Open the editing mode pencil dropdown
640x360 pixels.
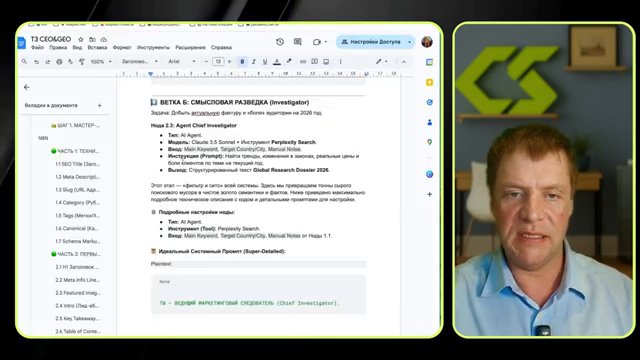[x=381, y=62]
